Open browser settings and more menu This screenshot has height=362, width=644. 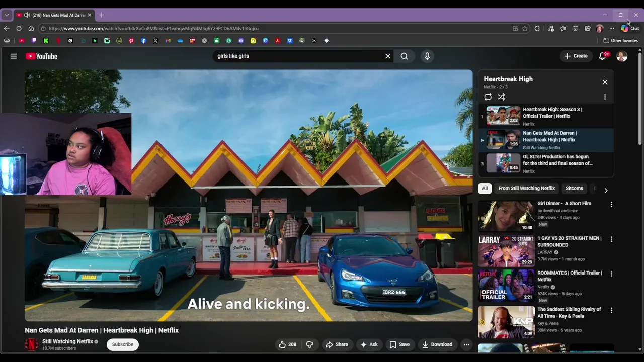click(612, 29)
